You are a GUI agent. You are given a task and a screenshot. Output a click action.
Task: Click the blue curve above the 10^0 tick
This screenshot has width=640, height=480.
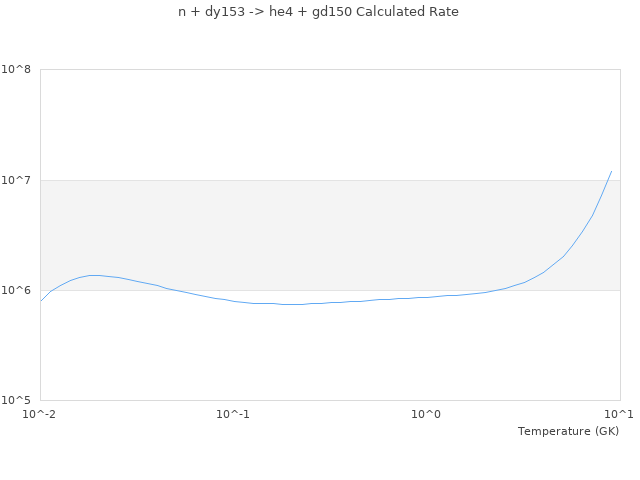point(427,297)
